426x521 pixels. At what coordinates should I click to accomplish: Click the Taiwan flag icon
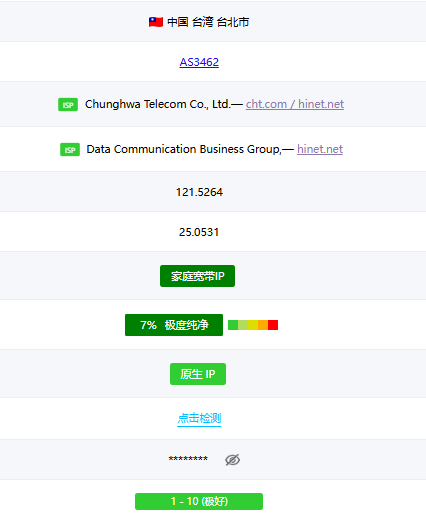[156, 22]
